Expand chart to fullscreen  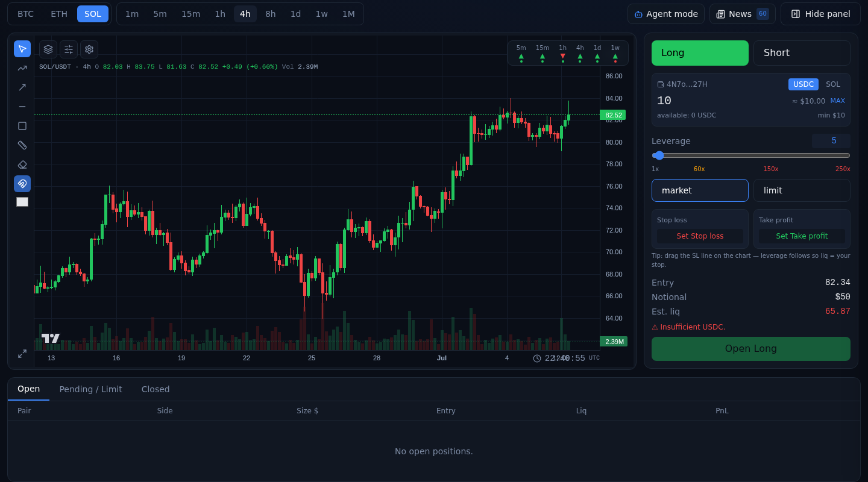[x=22, y=354]
